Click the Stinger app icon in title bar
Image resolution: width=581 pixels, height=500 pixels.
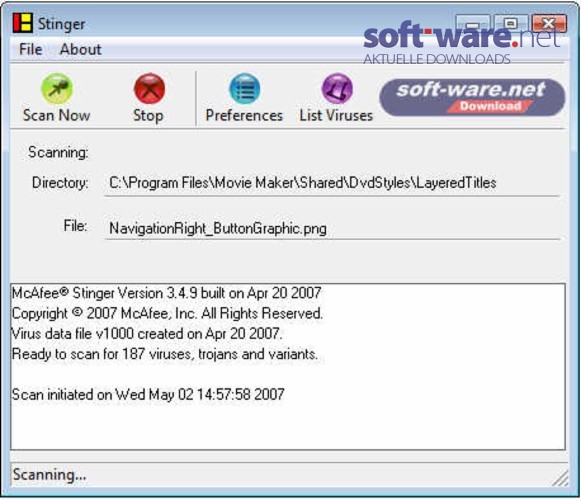click(23, 23)
